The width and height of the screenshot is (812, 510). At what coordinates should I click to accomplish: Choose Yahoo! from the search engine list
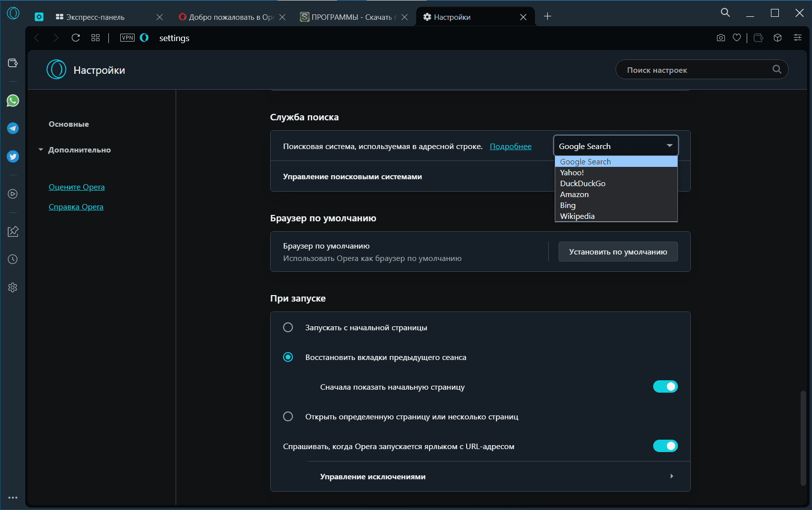(616, 173)
